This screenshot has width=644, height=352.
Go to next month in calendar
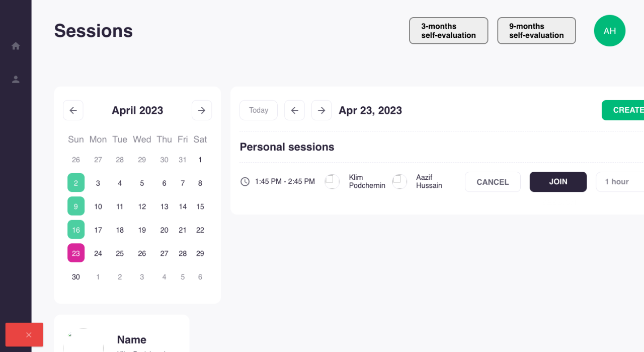(x=202, y=110)
